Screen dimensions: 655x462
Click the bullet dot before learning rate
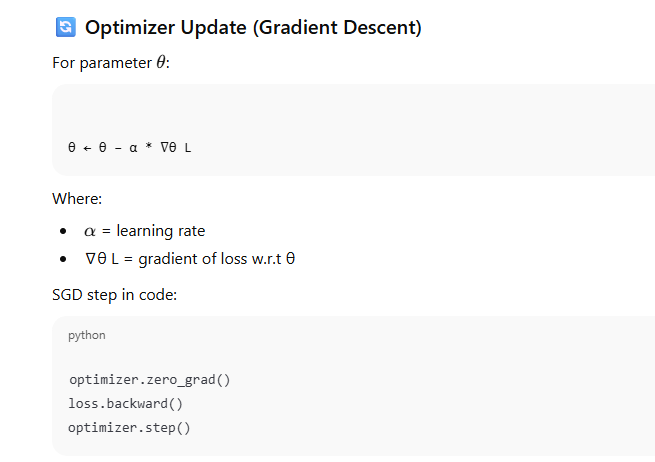pyautogui.click(x=63, y=232)
